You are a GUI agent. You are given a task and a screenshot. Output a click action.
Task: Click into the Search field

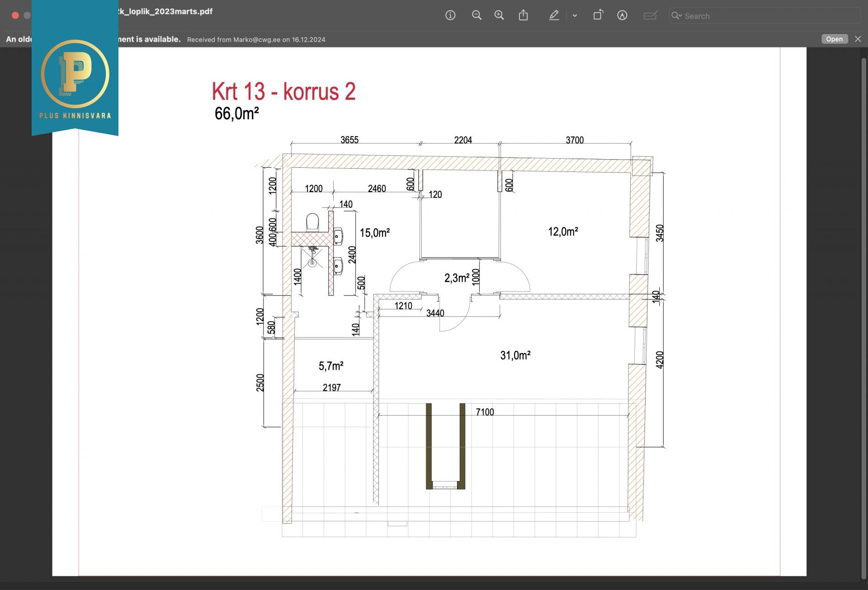point(769,16)
